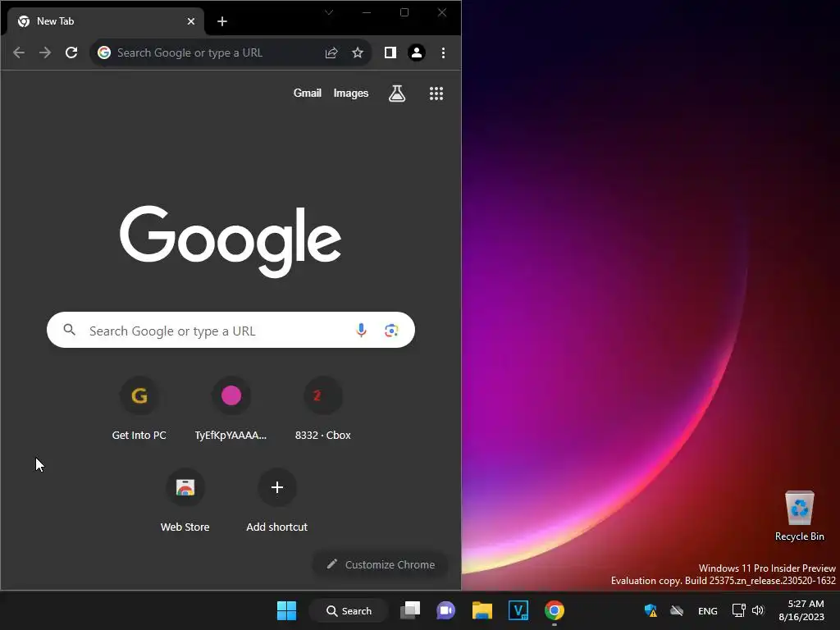840x630 pixels.
Task: Select the New Tab tab
Action: [x=105, y=21]
